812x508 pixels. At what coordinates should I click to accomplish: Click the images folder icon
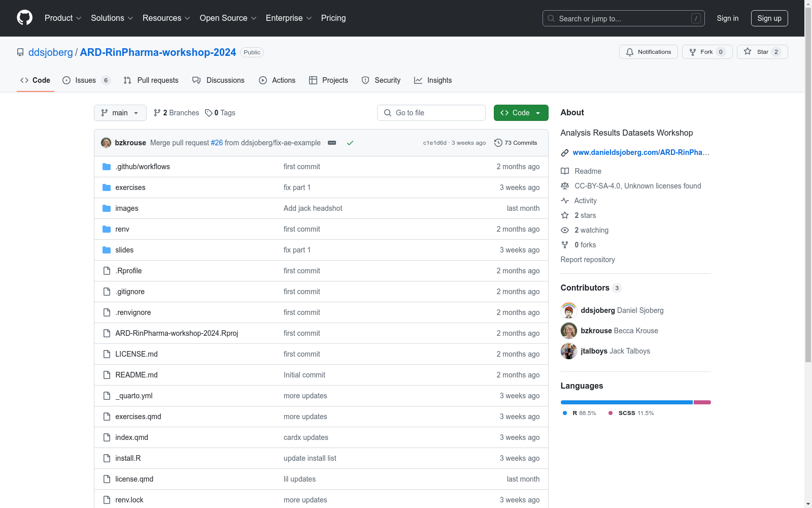click(107, 208)
